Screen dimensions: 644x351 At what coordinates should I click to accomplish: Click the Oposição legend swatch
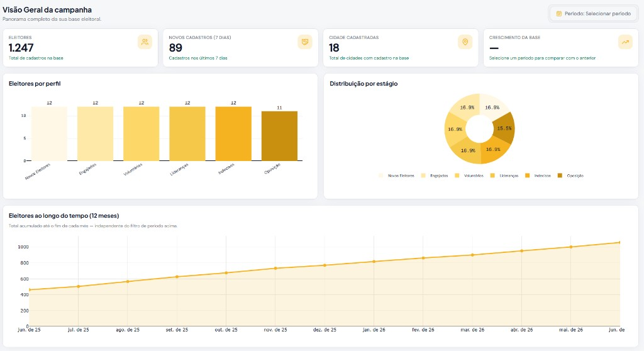(560, 175)
